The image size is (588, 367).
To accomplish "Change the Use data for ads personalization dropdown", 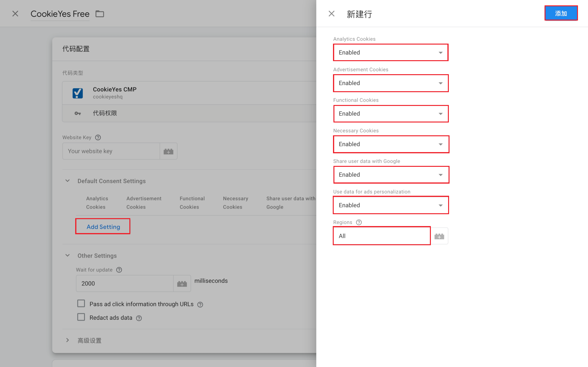I will 390,205.
